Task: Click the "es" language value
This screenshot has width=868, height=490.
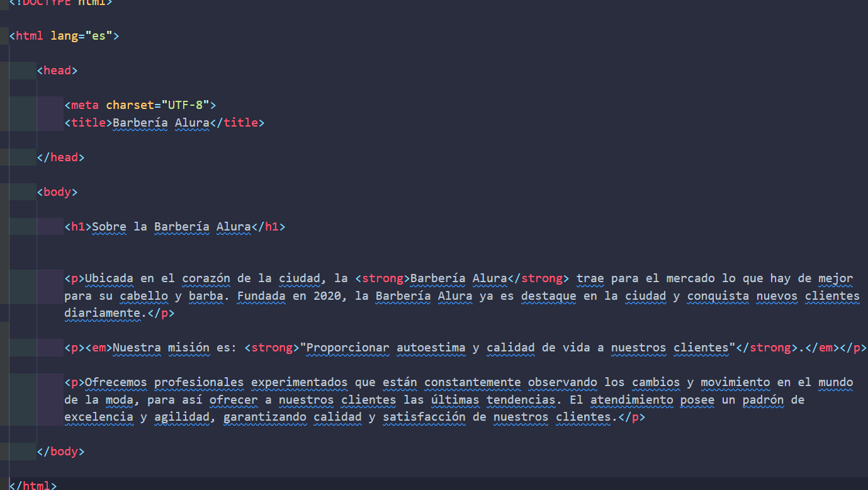Action: point(99,36)
